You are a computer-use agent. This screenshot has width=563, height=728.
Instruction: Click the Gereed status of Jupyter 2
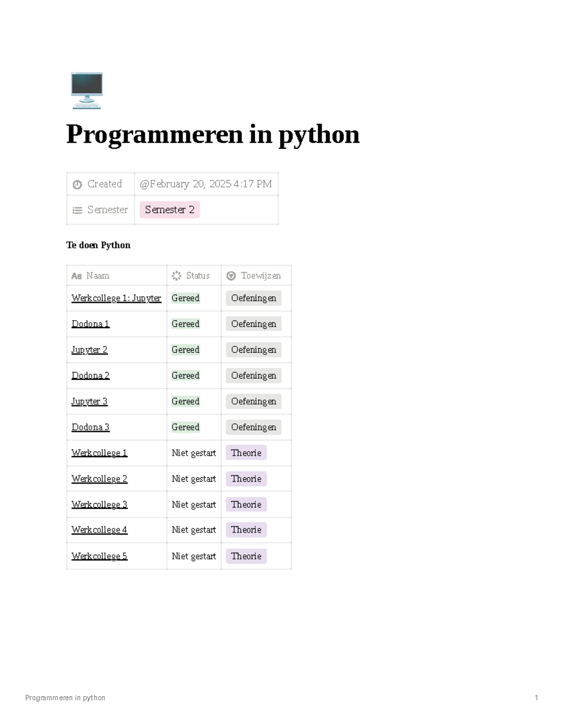[186, 350]
